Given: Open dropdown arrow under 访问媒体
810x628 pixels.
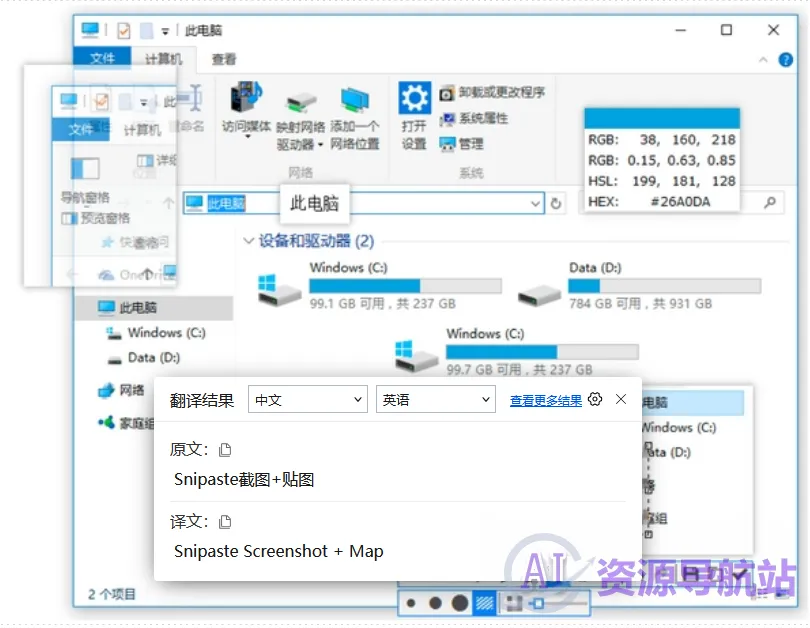Looking at the screenshot, I should click(x=247, y=137).
